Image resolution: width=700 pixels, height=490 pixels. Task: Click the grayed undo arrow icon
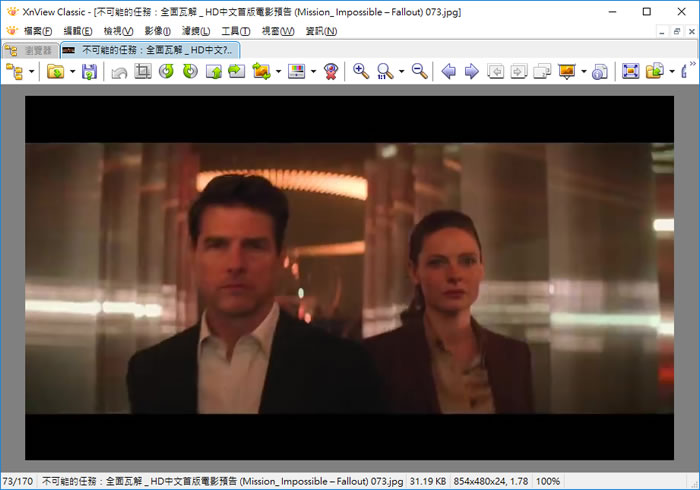click(x=119, y=71)
